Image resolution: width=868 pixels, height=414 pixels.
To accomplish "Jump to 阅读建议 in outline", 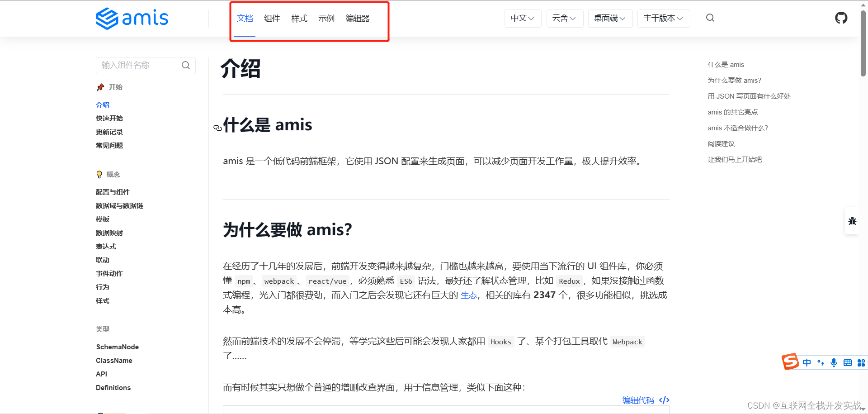I will tap(721, 144).
